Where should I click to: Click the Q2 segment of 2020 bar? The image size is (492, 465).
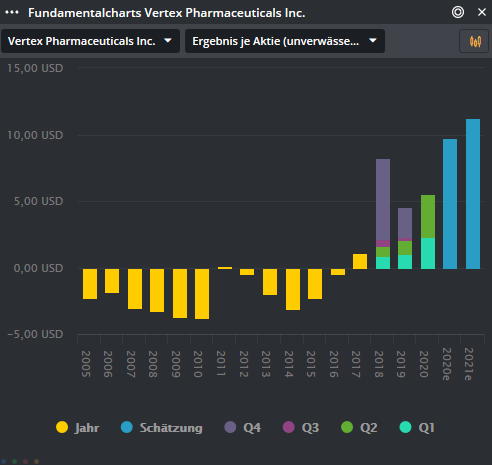click(x=428, y=216)
